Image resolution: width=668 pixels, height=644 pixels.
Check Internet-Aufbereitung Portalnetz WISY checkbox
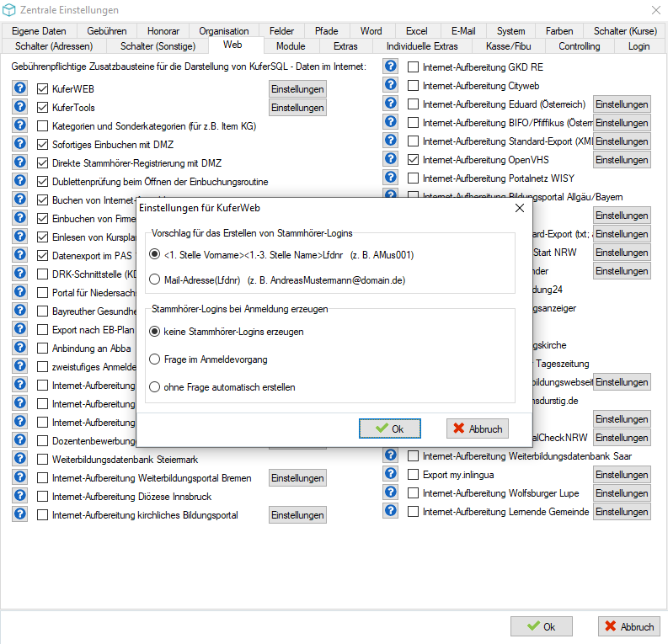pyautogui.click(x=413, y=178)
